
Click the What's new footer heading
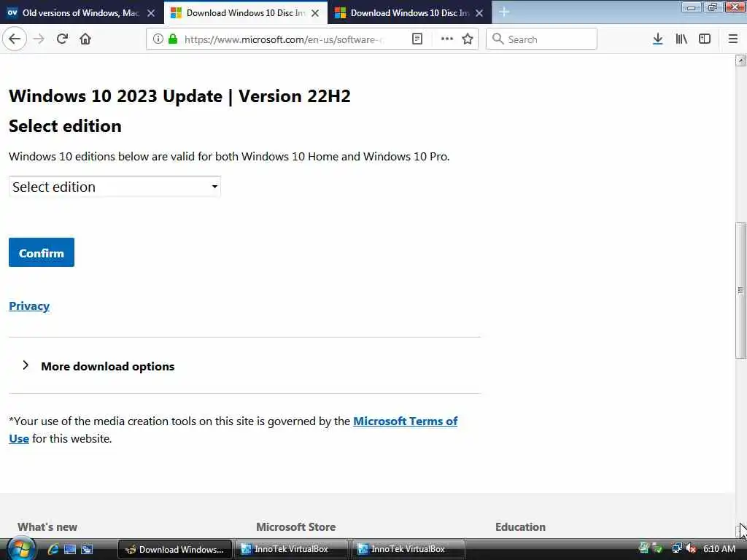47,526
